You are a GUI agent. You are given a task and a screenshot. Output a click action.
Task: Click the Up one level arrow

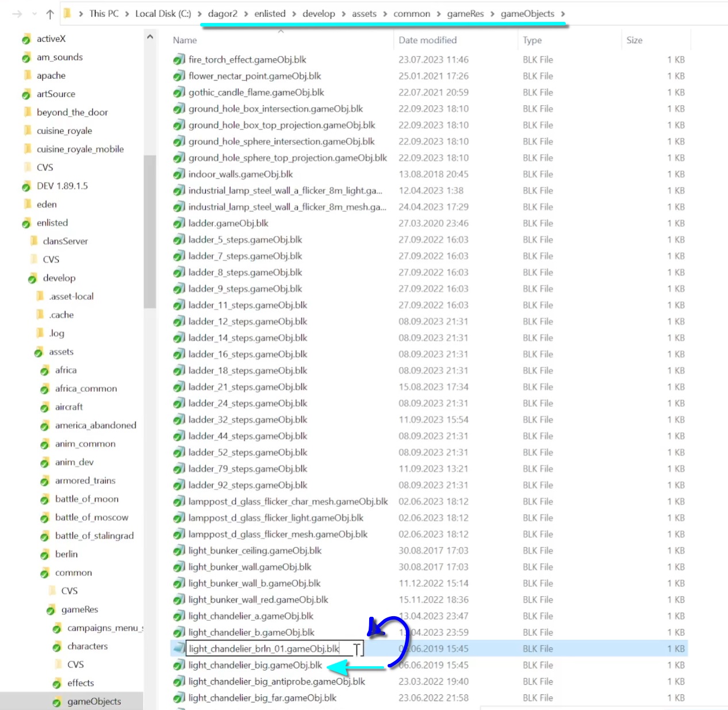50,14
